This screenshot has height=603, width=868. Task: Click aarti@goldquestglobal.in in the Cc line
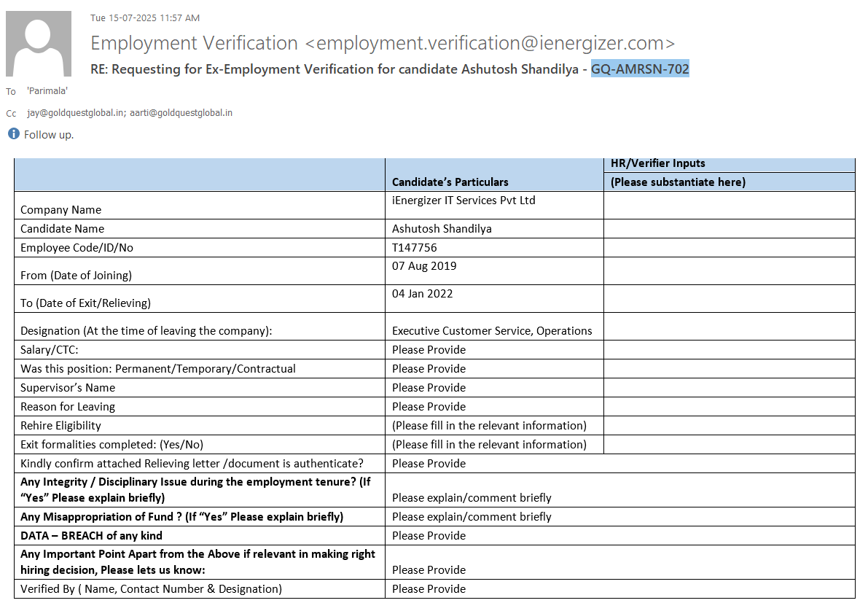181,113
